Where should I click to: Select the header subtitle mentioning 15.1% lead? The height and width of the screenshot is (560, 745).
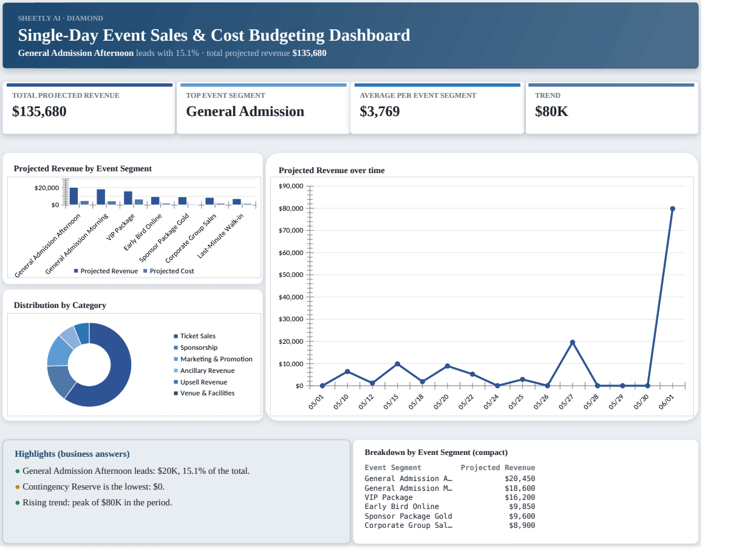pyautogui.click(x=172, y=53)
